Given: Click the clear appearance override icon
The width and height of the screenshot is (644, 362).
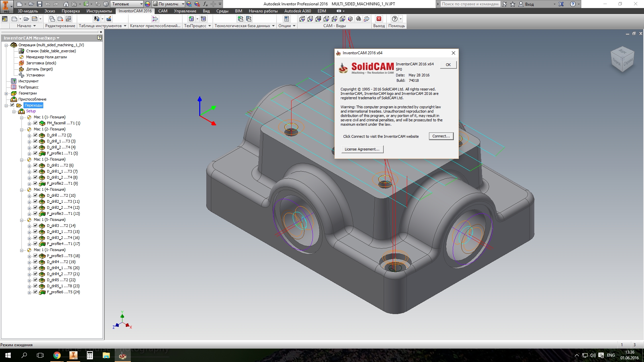Looking at the screenshot, I should coord(197,4).
